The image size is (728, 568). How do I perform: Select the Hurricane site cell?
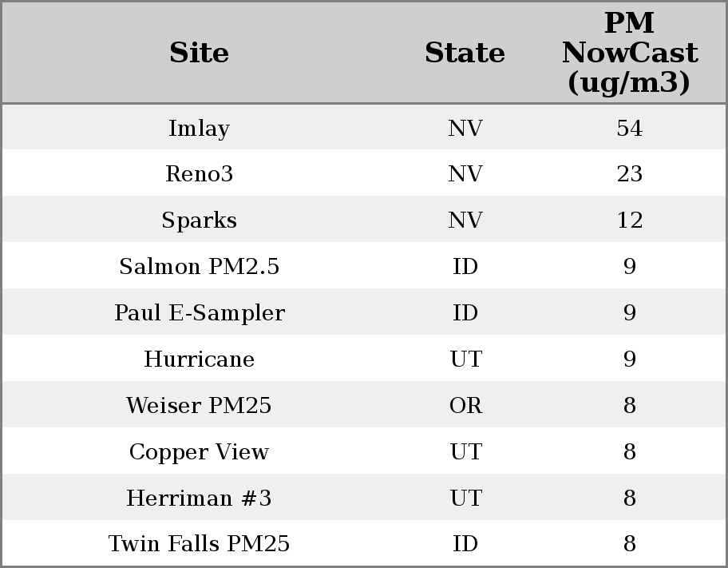pos(199,359)
